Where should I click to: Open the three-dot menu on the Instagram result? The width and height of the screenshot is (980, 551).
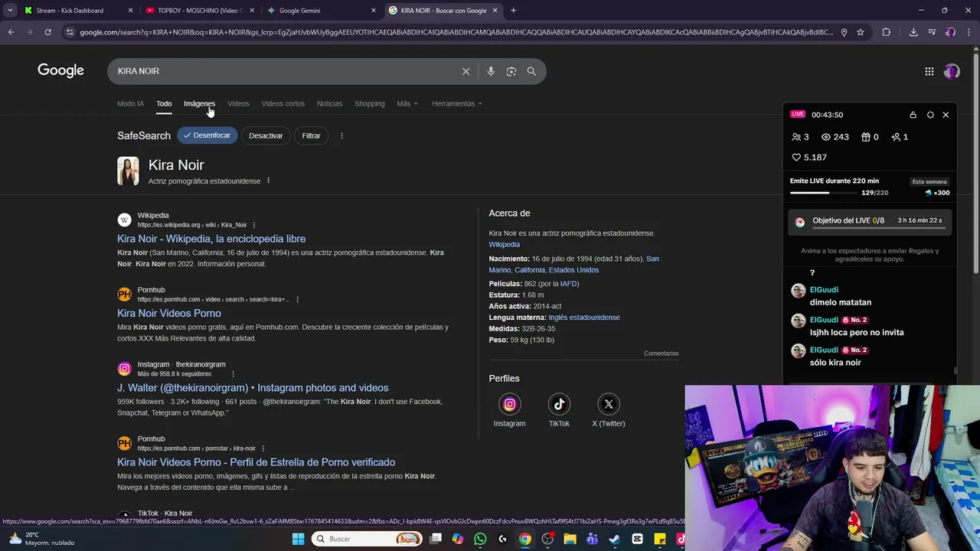pos(234,374)
